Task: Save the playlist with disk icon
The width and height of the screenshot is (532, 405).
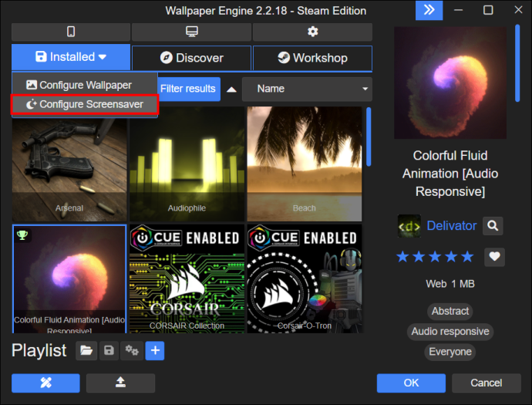Action: 109,351
